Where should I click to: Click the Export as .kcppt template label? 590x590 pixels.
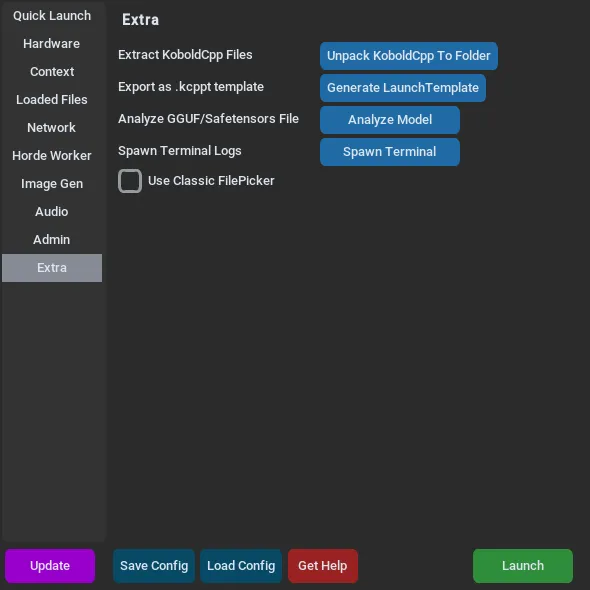pos(191,87)
